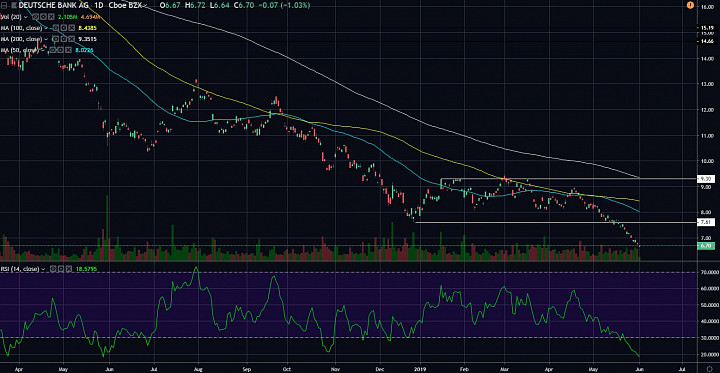This screenshot has height=373, width=720.
Task: Click the 1D interval label
Action: [99, 6]
